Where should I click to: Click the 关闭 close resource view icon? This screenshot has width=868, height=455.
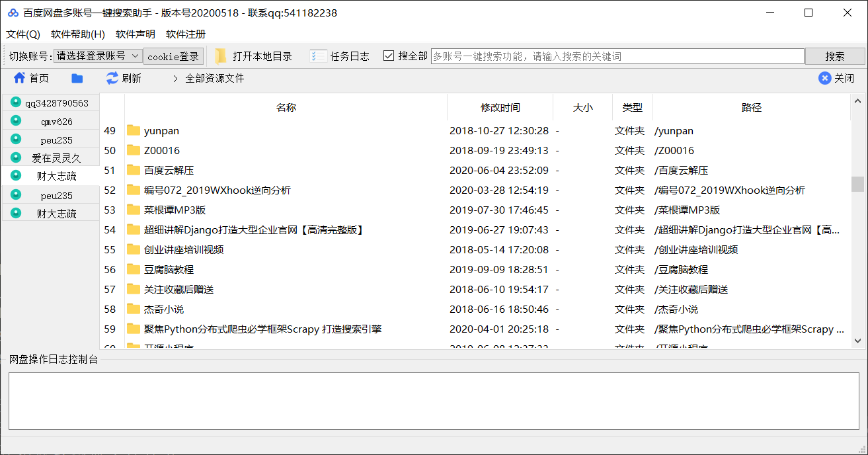pos(824,77)
